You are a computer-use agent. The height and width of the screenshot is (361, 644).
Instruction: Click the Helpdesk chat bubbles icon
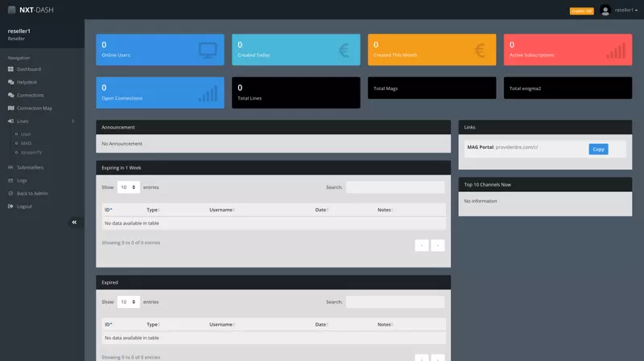click(x=11, y=82)
